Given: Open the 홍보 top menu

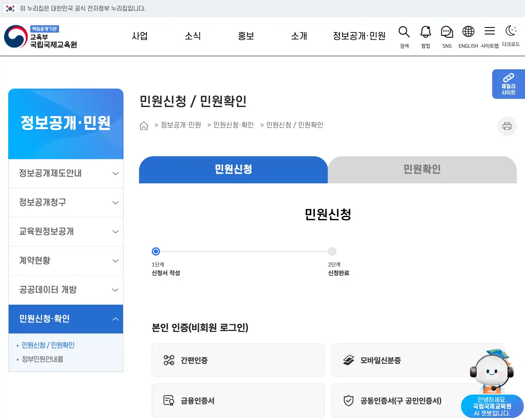Looking at the screenshot, I should (246, 36).
